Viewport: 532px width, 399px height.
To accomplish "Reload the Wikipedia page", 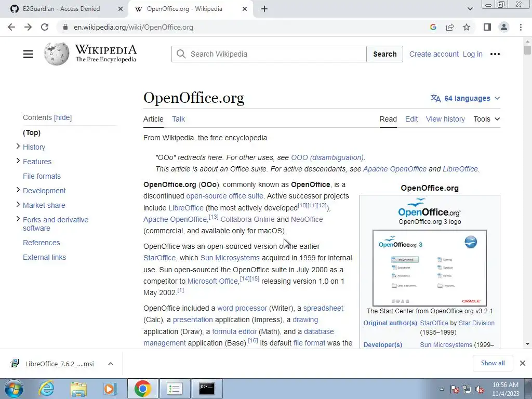I will click(45, 27).
